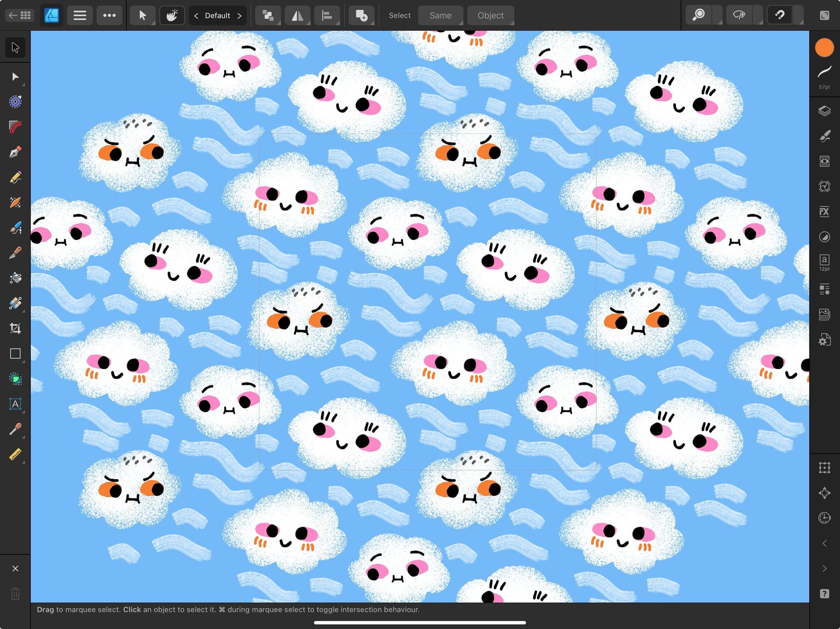This screenshot has width=840, height=629.
Task: Activate the Crop tool
Action: point(15,328)
